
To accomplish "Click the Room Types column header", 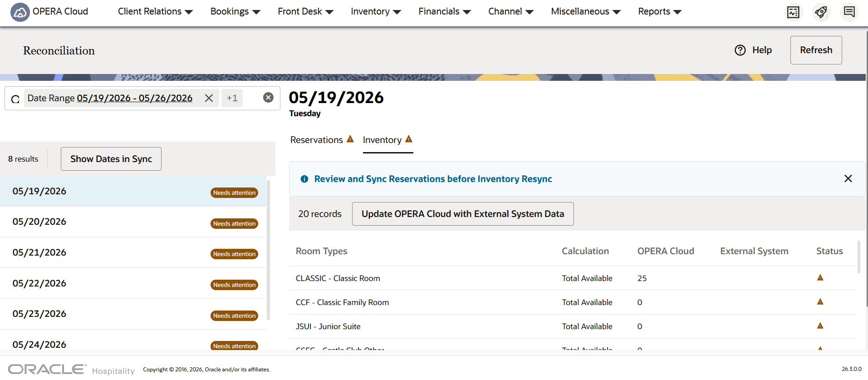I will [321, 251].
